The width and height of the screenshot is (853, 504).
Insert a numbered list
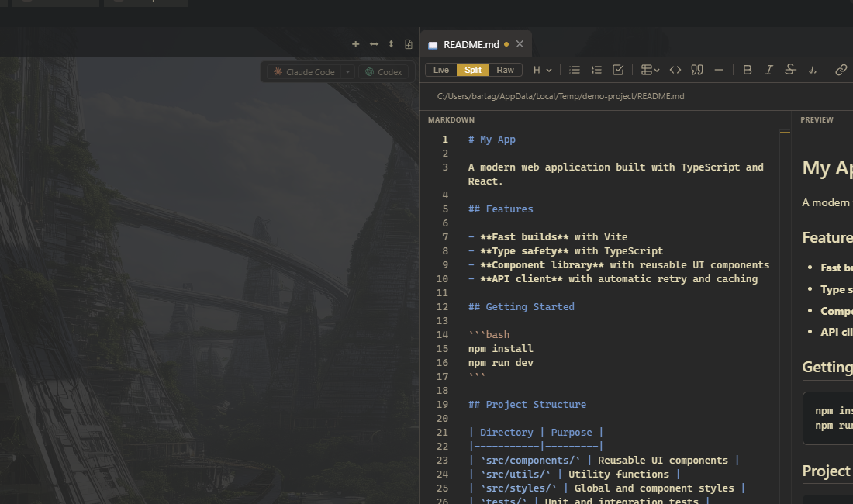(x=596, y=70)
